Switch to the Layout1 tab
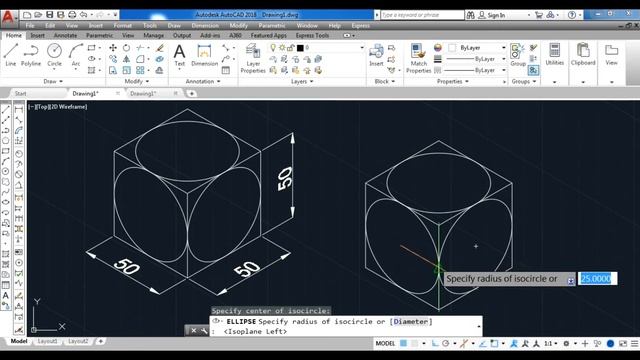Viewport: 640px width, 360px height. 47,341
